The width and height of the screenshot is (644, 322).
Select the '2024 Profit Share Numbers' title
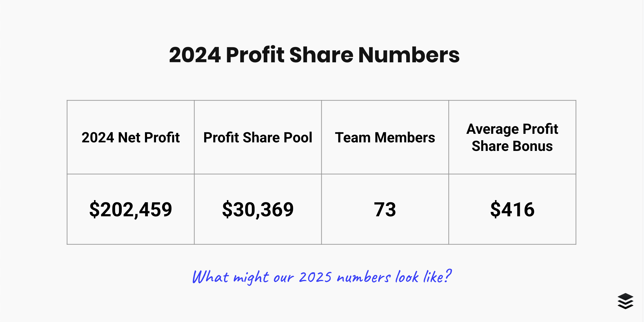[x=314, y=55]
